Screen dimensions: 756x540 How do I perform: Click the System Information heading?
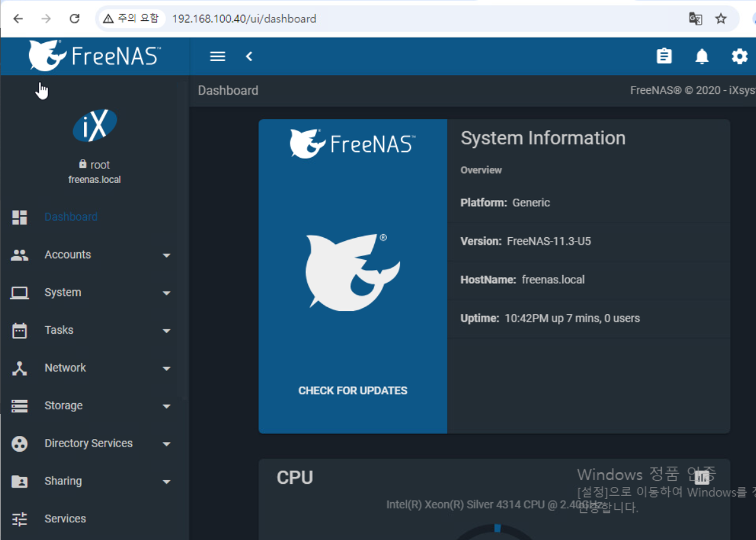[x=543, y=138]
